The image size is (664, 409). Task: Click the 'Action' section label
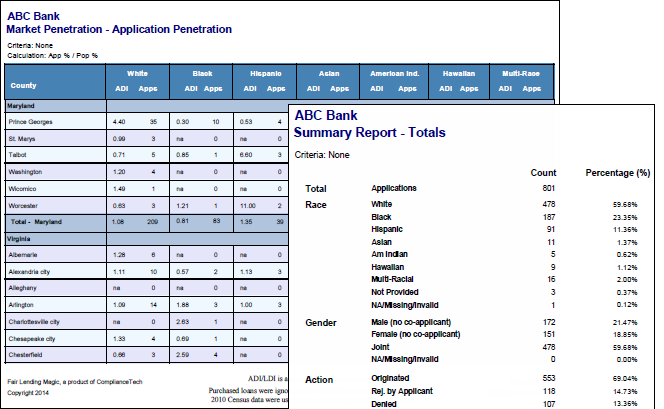click(x=319, y=380)
